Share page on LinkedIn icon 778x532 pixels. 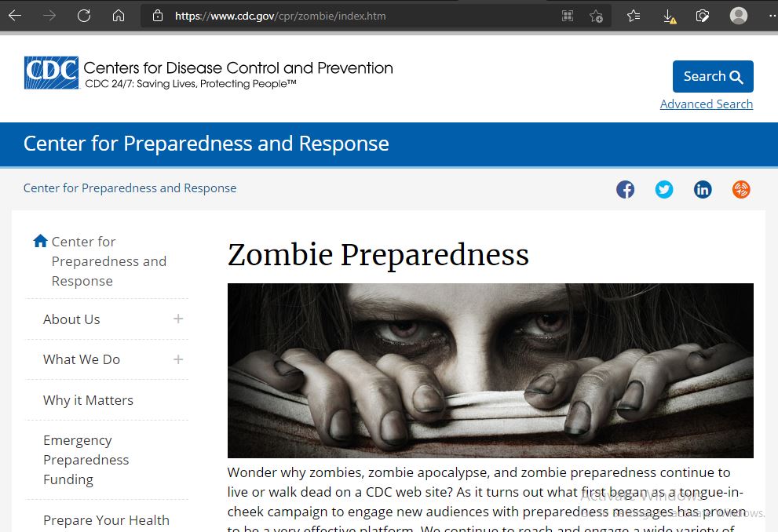[703, 189]
